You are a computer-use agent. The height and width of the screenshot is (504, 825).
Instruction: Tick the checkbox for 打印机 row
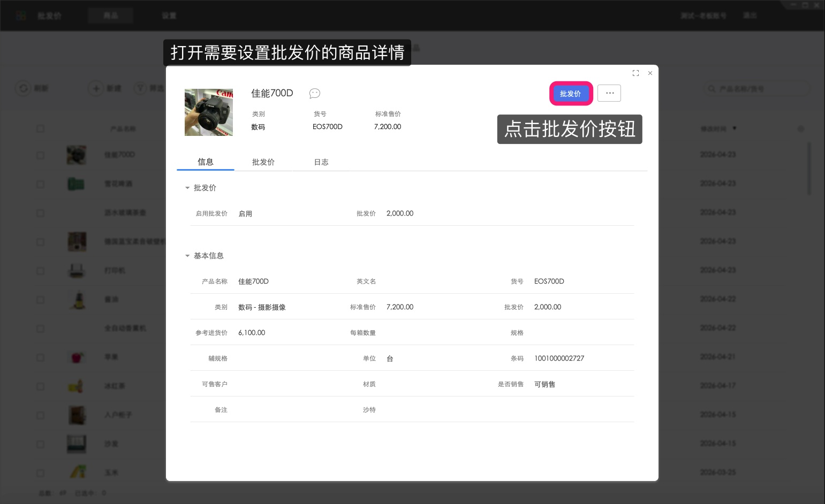tap(40, 271)
